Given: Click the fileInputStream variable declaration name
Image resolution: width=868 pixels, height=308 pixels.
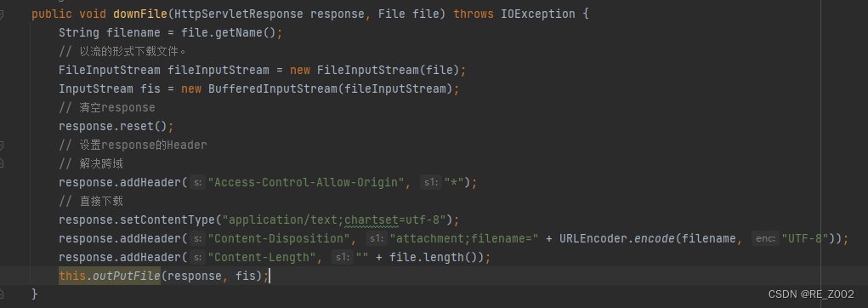Looking at the screenshot, I should [x=218, y=71].
